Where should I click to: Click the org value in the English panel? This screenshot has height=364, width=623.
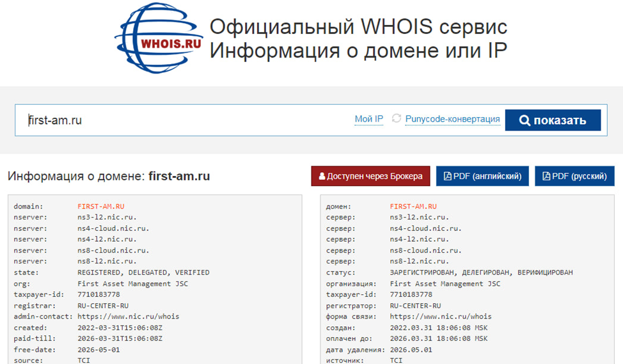coord(132,283)
